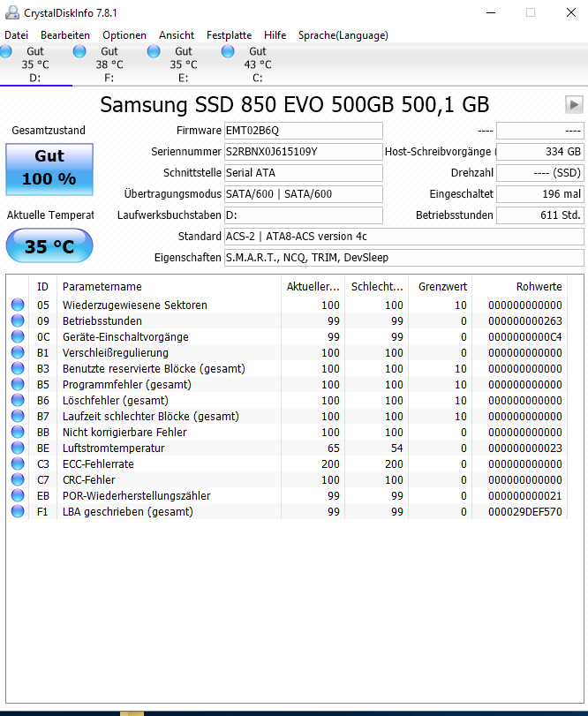Click the Rohwerte column header
588x716 pixels.
pyautogui.click(x=519, y=286)
